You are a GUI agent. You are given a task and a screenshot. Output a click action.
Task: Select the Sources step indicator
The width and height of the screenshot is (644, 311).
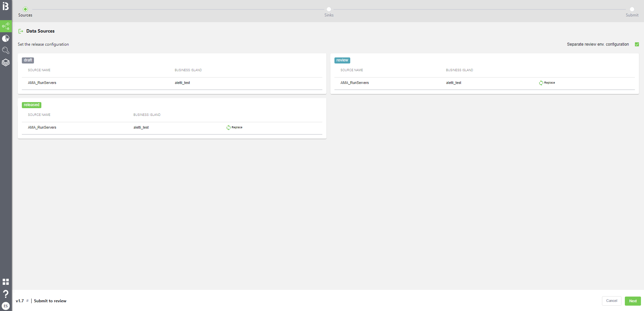[x=26, y=9]
